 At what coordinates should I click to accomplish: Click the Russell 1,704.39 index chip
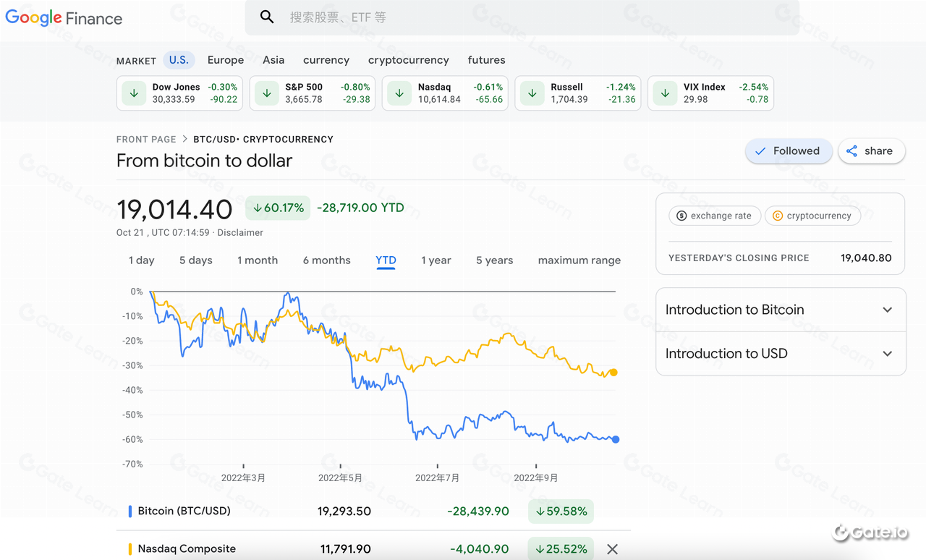coord(577,93)
